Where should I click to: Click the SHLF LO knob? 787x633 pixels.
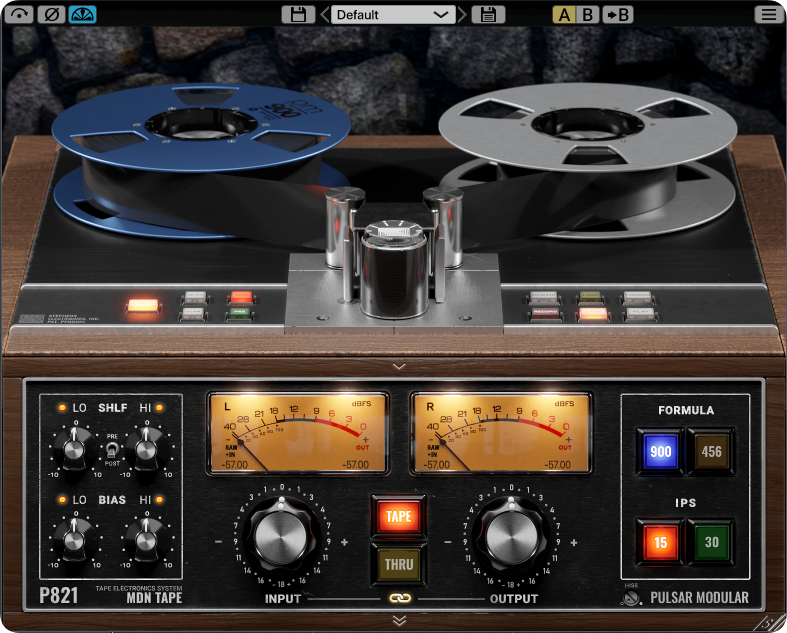click(x=74, y=448)
